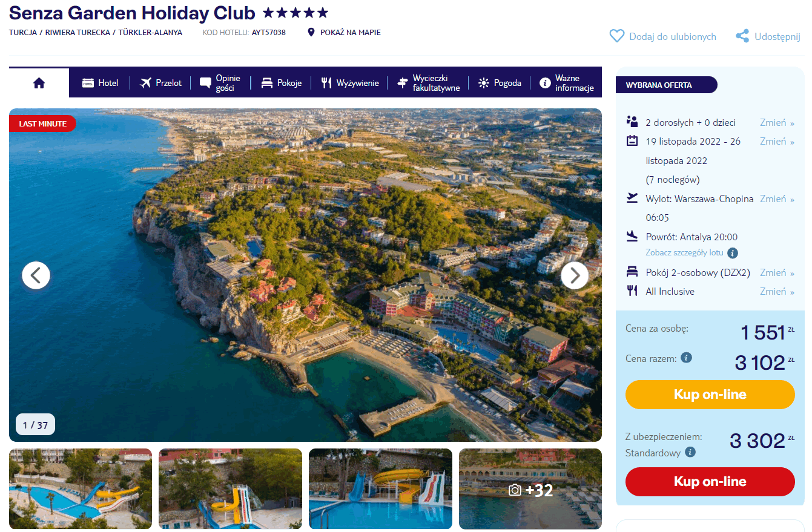Click the per-person price 1 551 zł

point(767,332)
